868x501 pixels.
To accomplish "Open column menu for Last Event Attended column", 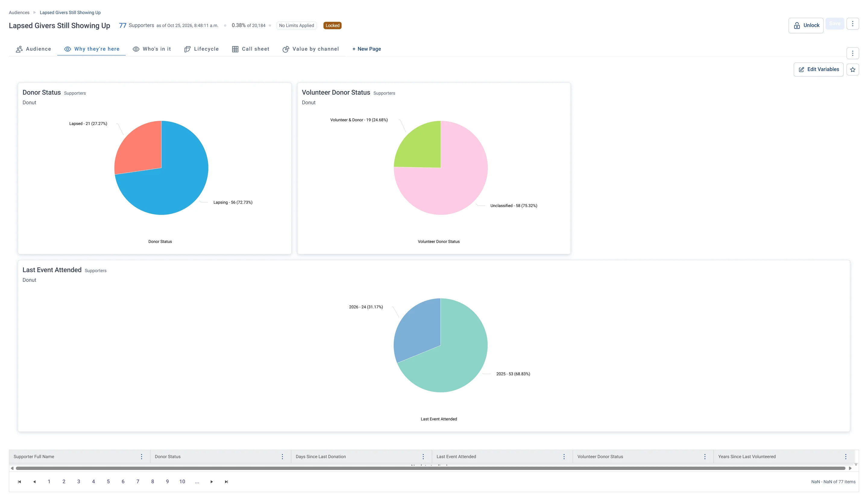I will [564, 456].
